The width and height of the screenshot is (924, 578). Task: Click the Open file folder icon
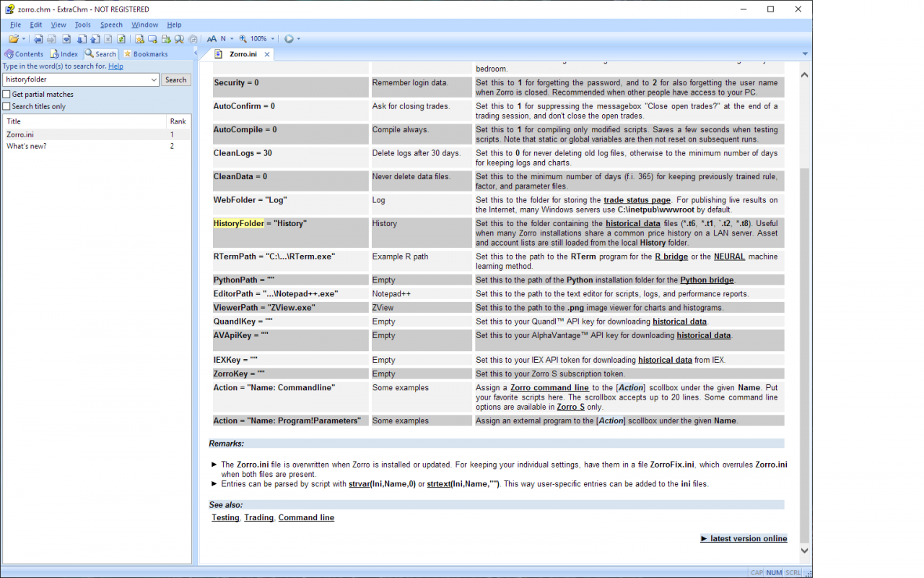tap(14, 39)
